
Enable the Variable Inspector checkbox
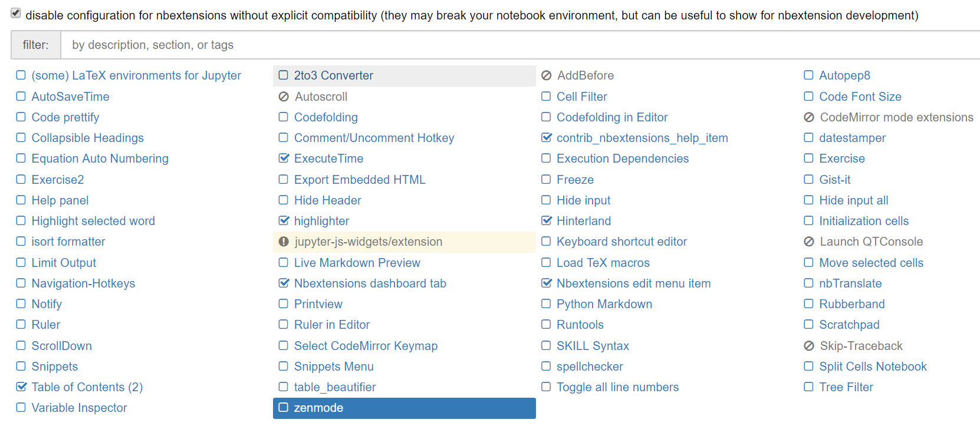click(x=21, y=408)
